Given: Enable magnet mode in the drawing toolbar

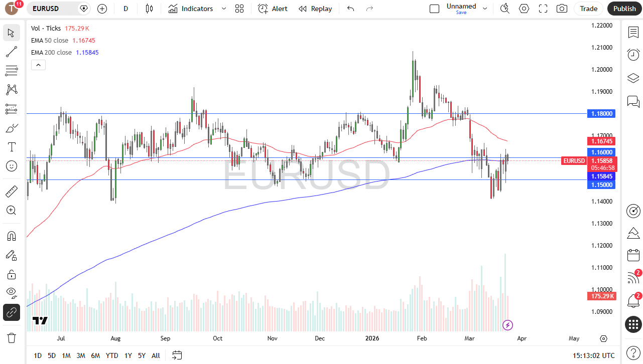Looking at the screenshot, I should 11,236.
